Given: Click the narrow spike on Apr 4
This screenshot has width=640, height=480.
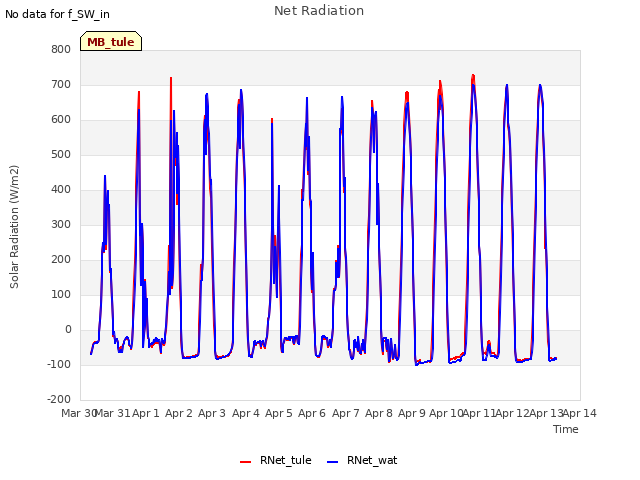Looking at the screenshot, I should (272, 120).
